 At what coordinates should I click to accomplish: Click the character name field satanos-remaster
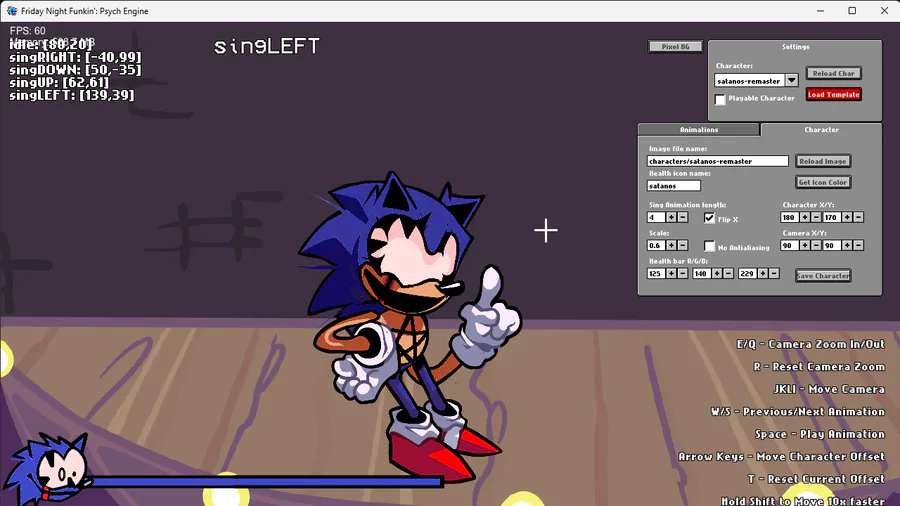[x=750, y=81]
